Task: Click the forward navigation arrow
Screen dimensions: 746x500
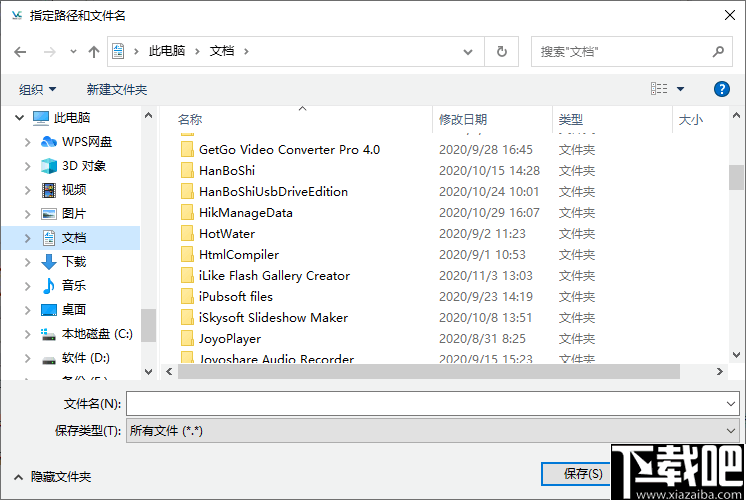Action: click(49, 51)
